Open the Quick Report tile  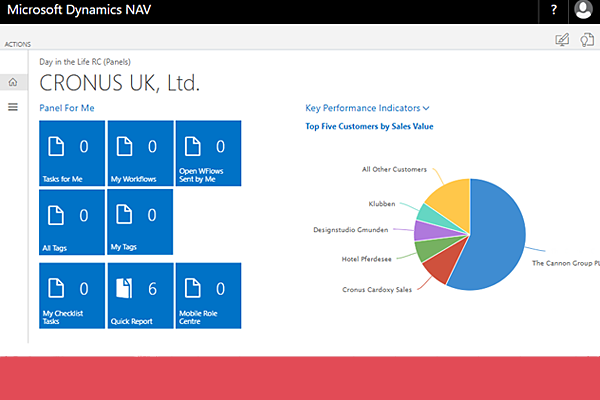(140, 296)
